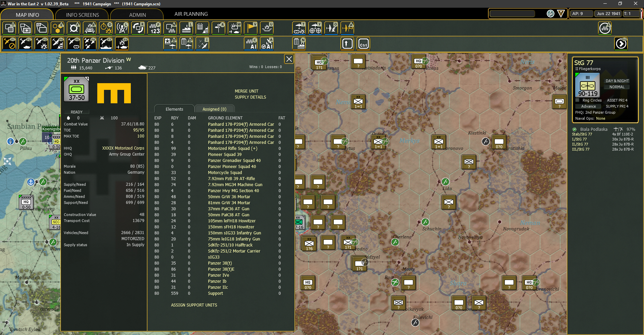
Task: Select the F6 multiple-planes air mission icon
Action: click(x=90, y=44)
